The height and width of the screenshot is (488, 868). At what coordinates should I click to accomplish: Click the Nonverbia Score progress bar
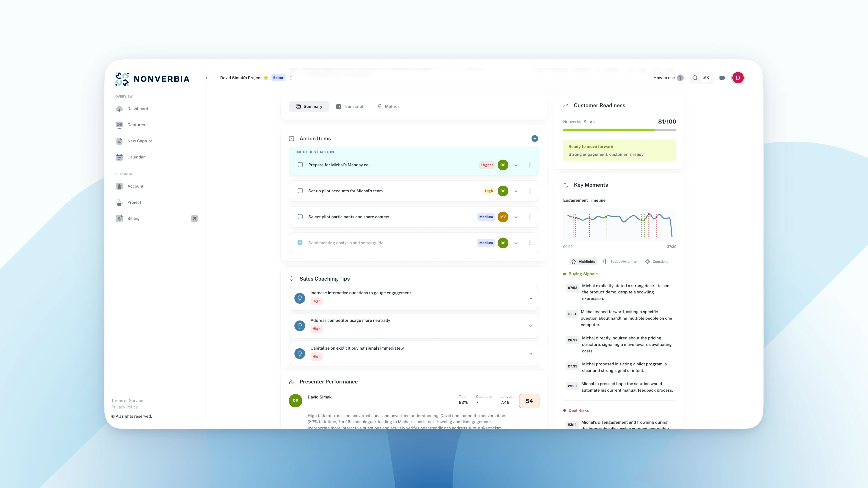click(x=619, y=130)
